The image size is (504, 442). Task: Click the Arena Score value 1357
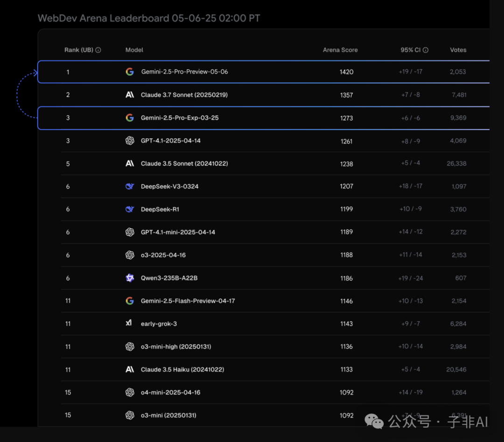346,95
